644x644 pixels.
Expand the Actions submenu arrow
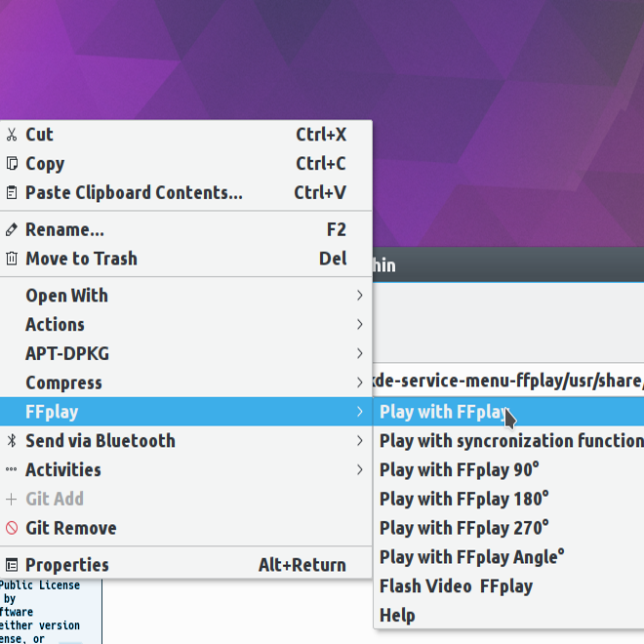[x=360, y=325]
